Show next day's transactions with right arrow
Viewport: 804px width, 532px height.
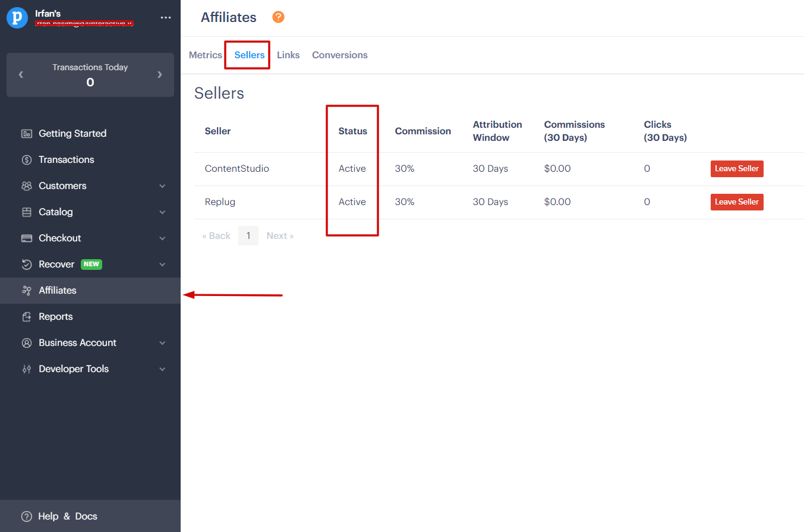(159, 75)
